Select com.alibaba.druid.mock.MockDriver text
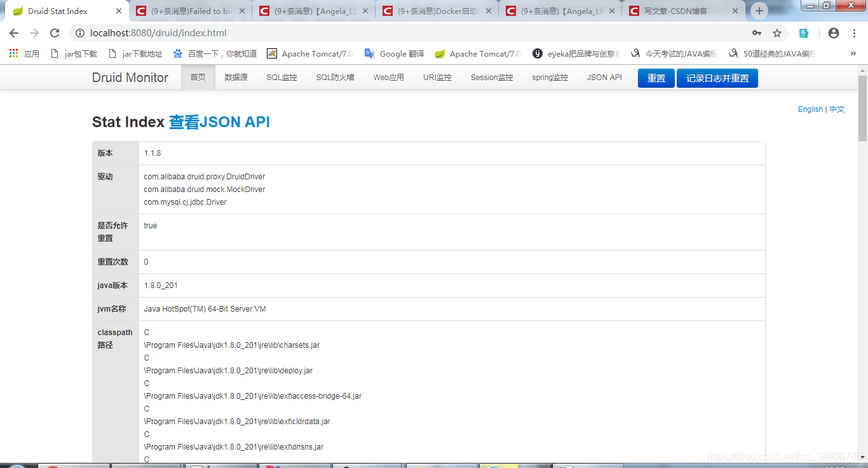868x468 pixels. pyautogui.click(x=205, y=189)
